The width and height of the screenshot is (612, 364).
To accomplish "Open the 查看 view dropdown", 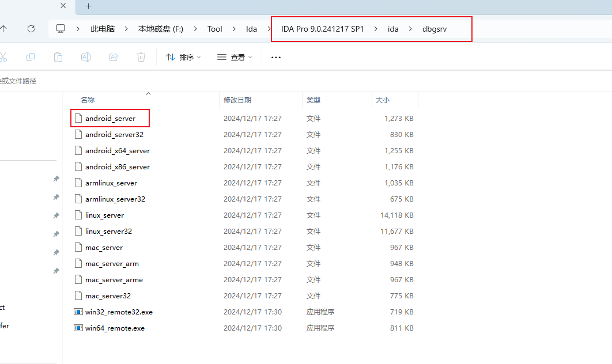I will [235, 57].
